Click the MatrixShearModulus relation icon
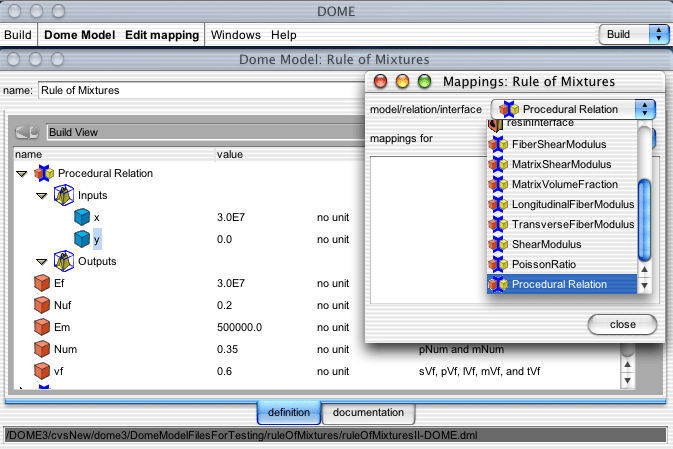Viewport: 673px width, 449px height. pos(498,164)
